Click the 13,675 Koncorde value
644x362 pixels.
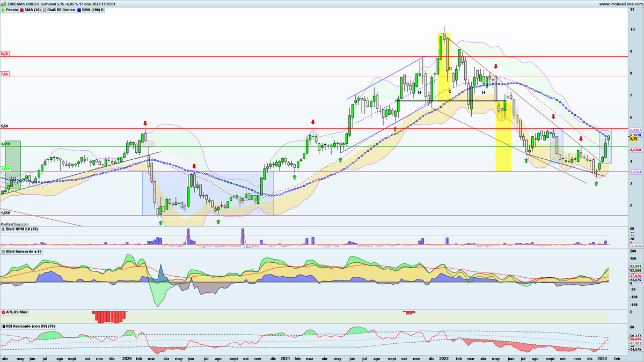pos(635,280)
